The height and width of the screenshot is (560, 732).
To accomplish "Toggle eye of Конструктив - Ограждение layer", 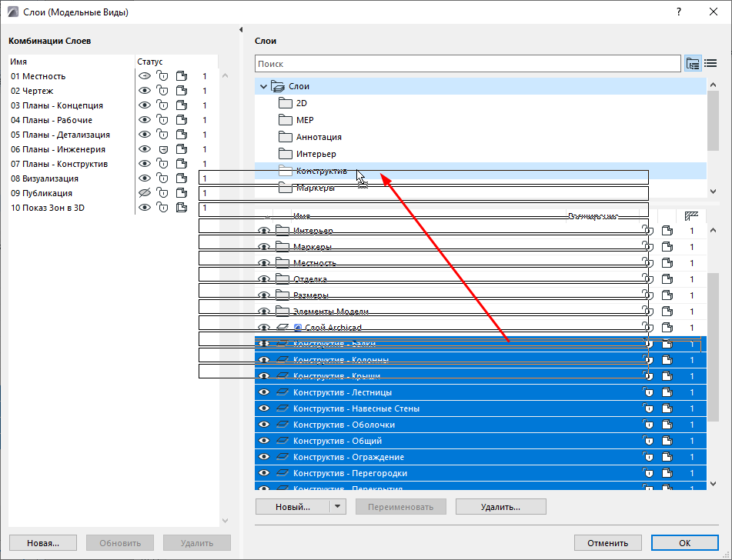I will click(264, 457).
